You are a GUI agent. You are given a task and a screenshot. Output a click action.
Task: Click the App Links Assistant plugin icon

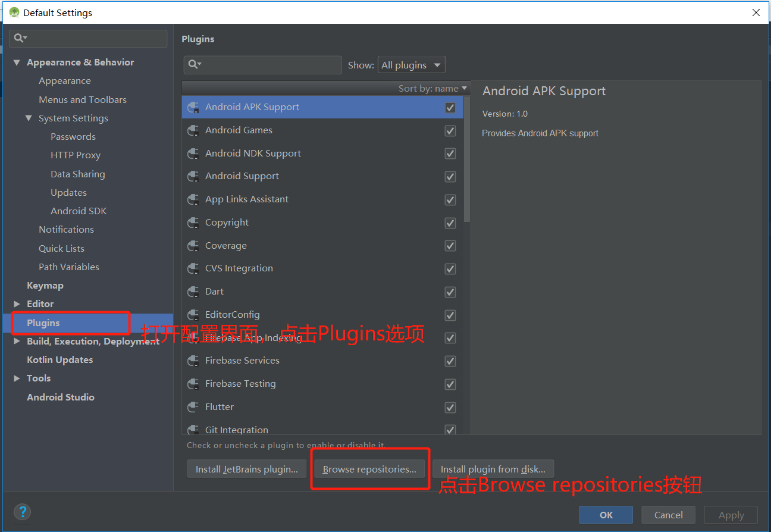(x=193, y=199)
